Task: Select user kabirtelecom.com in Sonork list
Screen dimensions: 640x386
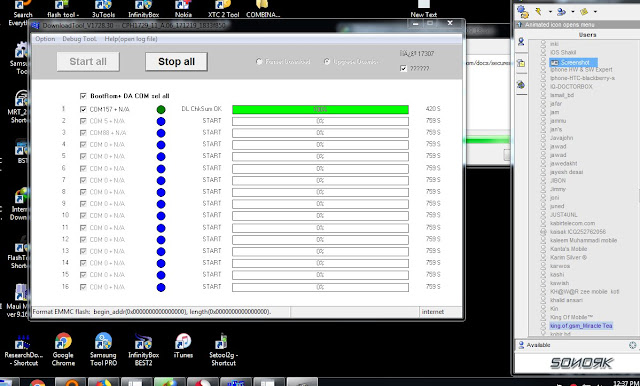Action: pyautogui.click(x=572, y=223)
